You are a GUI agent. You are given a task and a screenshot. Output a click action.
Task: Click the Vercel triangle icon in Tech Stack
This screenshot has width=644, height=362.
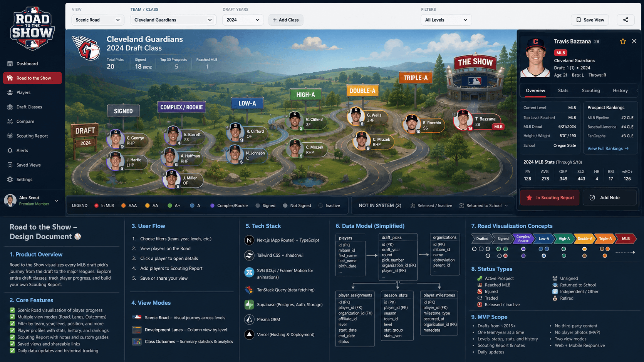point(249,335)
